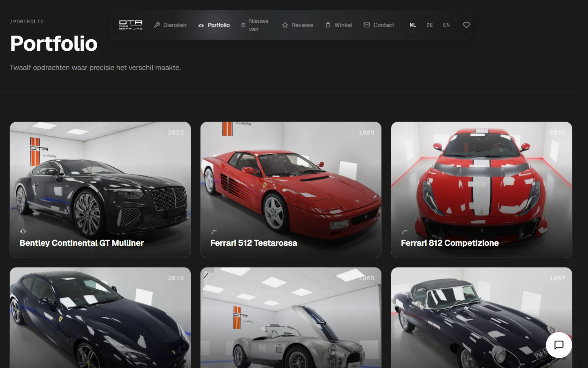Click the Portfolio page heading

53,43
